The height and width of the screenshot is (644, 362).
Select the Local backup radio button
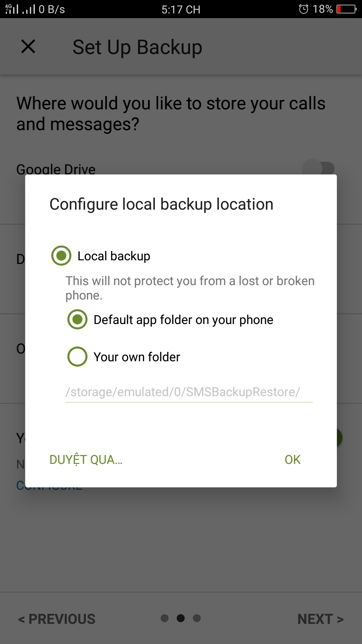pos(61,256)
